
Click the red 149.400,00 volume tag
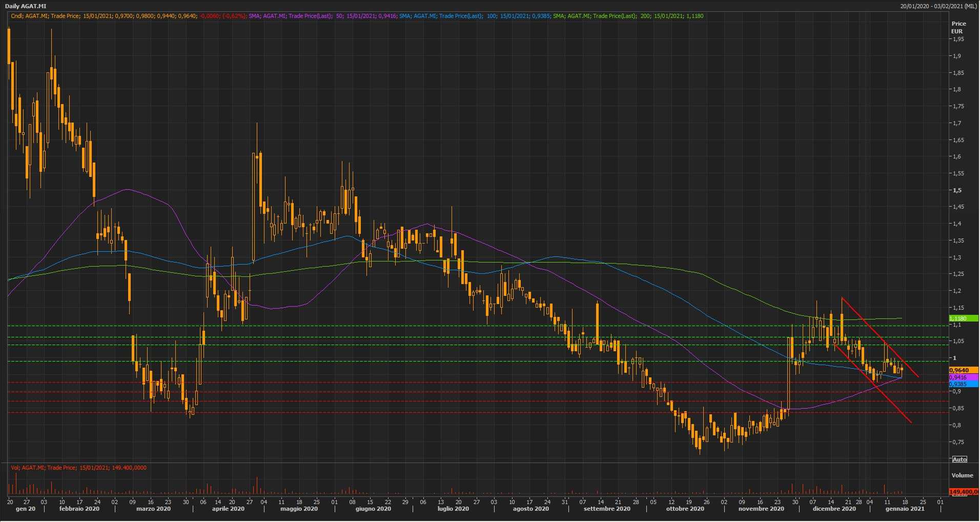964,492
